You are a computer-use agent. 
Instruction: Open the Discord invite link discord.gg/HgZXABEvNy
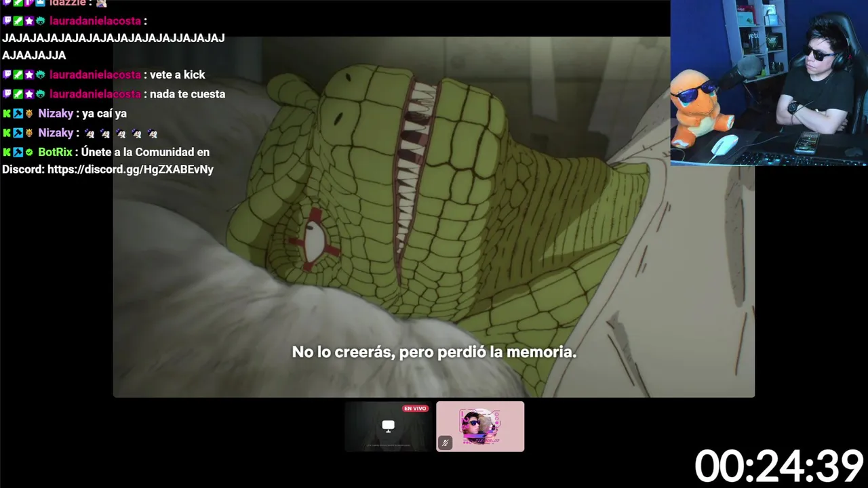pos(130,169)
